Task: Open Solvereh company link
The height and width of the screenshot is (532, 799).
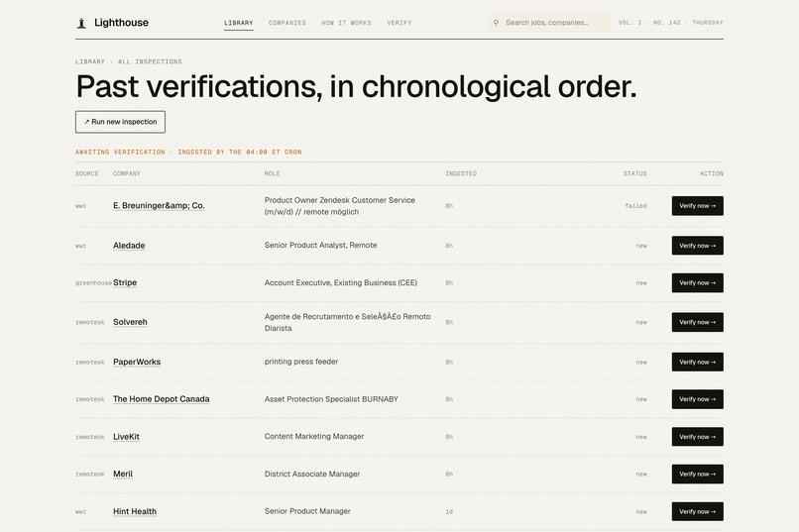Action: 130,322
